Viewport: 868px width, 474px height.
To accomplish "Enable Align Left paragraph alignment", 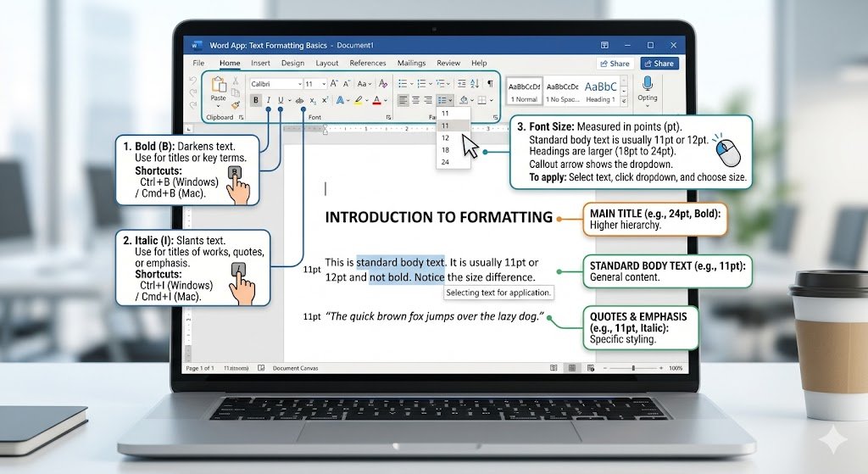I will pyautogui.click(x=403, y=100).
